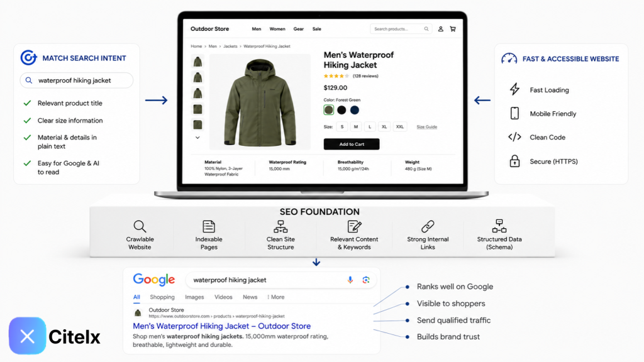Click the star rating under product title
The image size is (644, 362).
(336, 76)
